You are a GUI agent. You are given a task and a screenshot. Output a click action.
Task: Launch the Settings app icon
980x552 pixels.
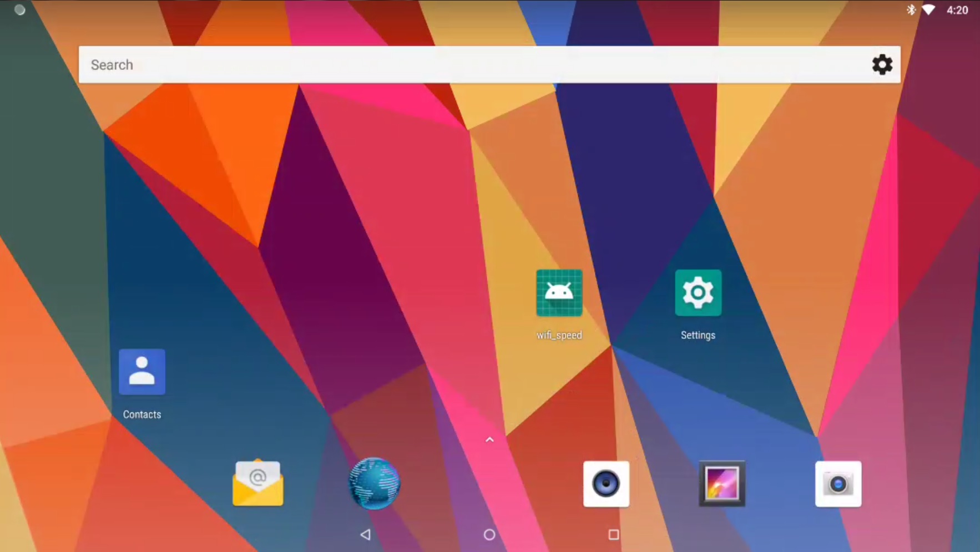click(x=698, y=293)
